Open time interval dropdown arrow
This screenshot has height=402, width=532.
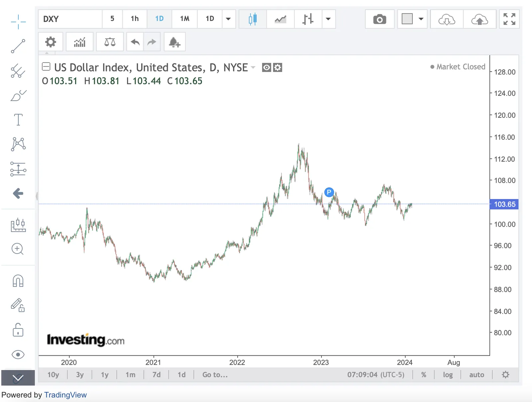click(x=228, y=19)
